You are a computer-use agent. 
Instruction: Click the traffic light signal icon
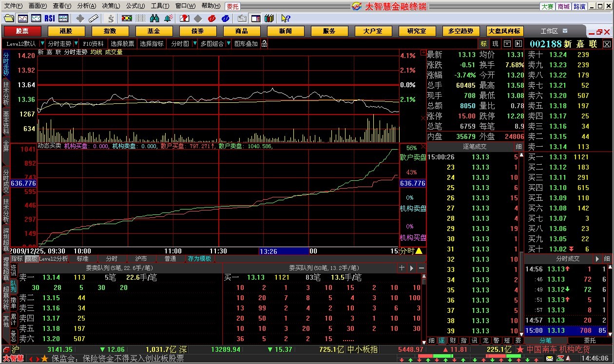point(127,18)
